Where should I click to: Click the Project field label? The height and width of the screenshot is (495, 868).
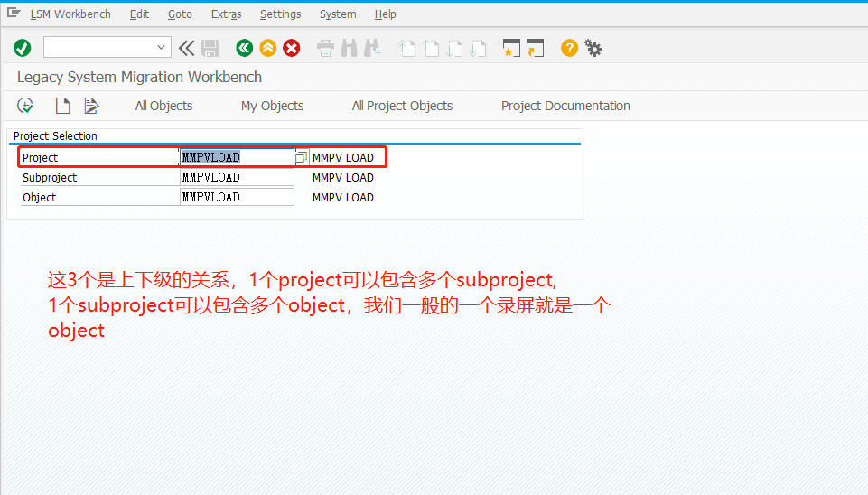click(41, 158)
